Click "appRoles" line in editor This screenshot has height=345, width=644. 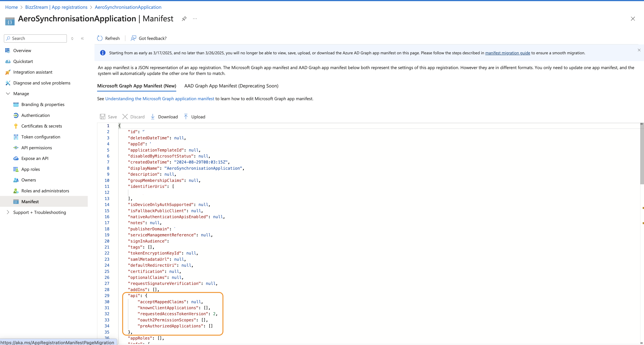pos(146,338)
